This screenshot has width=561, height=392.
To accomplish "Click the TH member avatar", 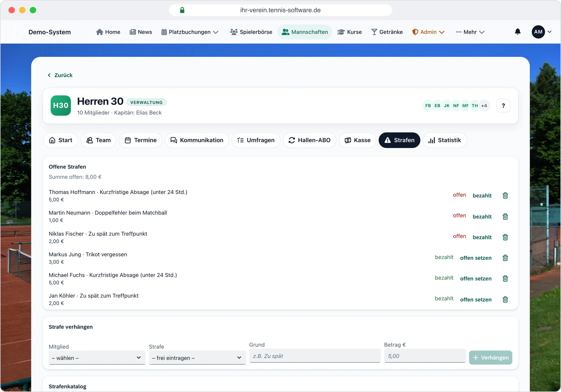I will pyautogui.click(x=475, y=106).
